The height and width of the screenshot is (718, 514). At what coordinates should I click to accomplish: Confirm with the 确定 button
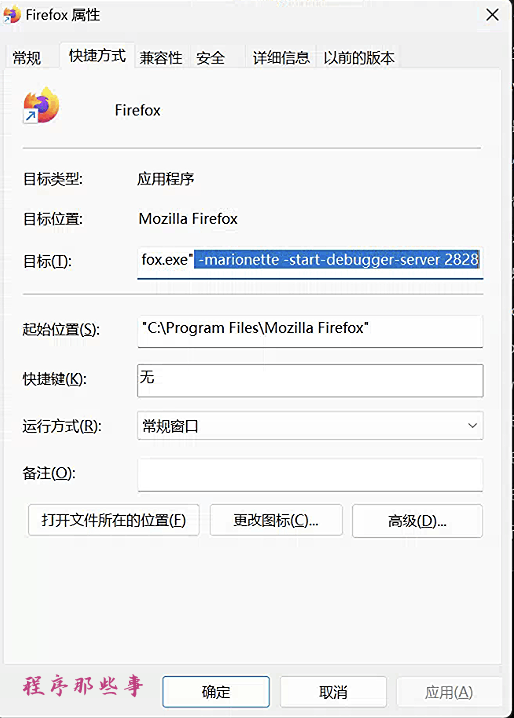[x=216, y=691]
